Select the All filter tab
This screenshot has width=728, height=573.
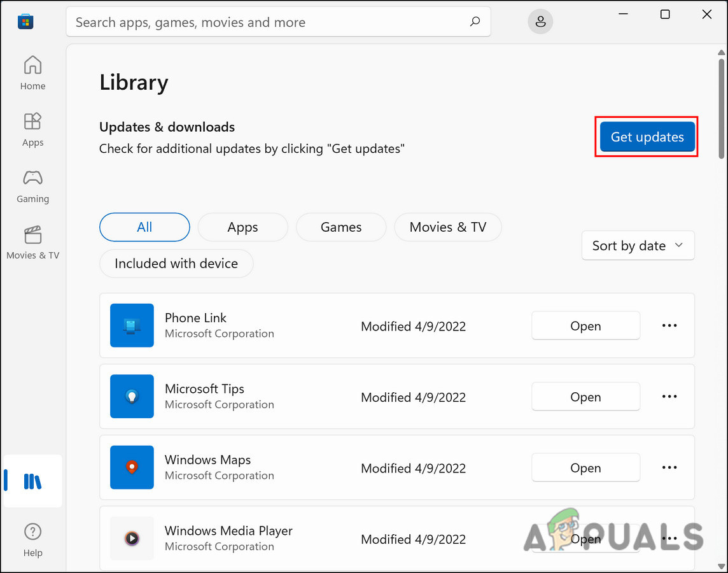click(x=144, y=227)
